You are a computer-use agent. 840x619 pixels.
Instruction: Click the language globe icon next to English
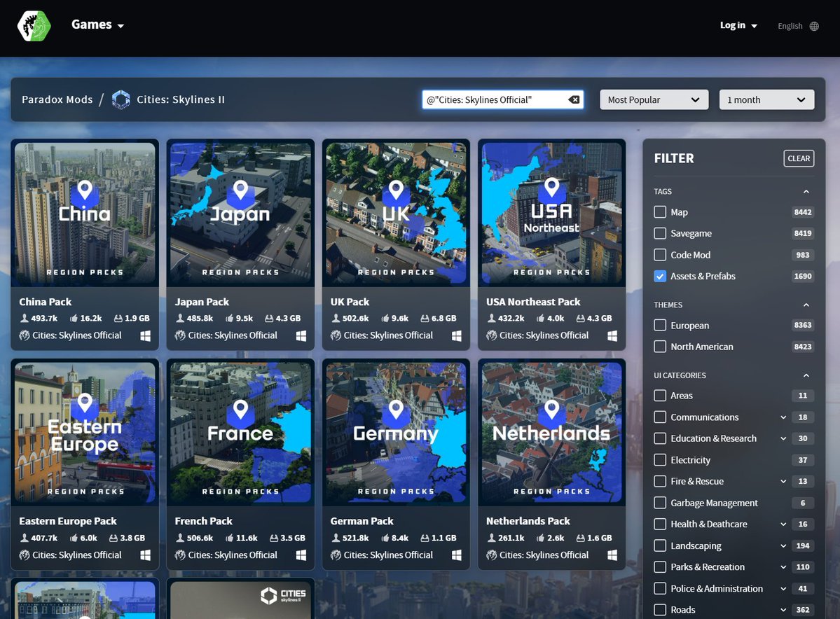click(x=814, y=26)
